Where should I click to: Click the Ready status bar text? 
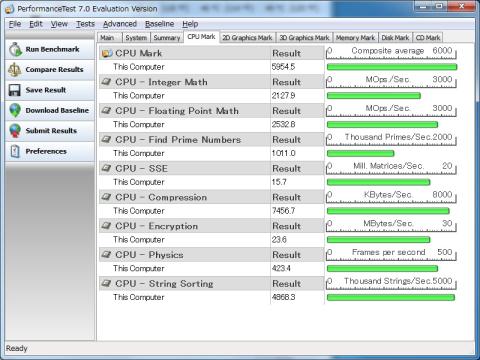(x=16, y=349)
